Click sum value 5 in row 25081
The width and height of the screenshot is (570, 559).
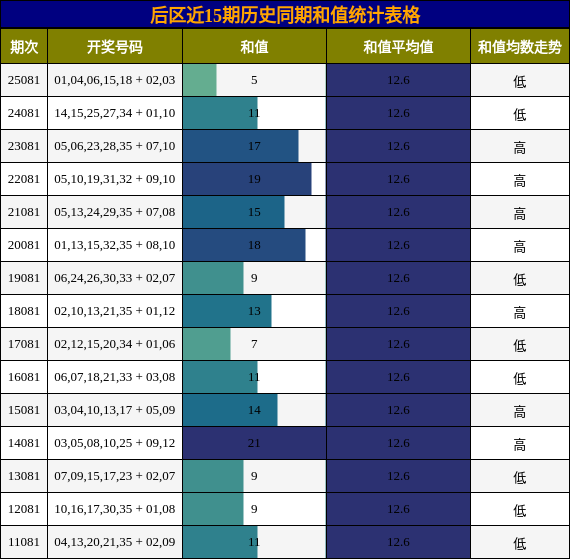pyautogui.click(x=254, y=80)
